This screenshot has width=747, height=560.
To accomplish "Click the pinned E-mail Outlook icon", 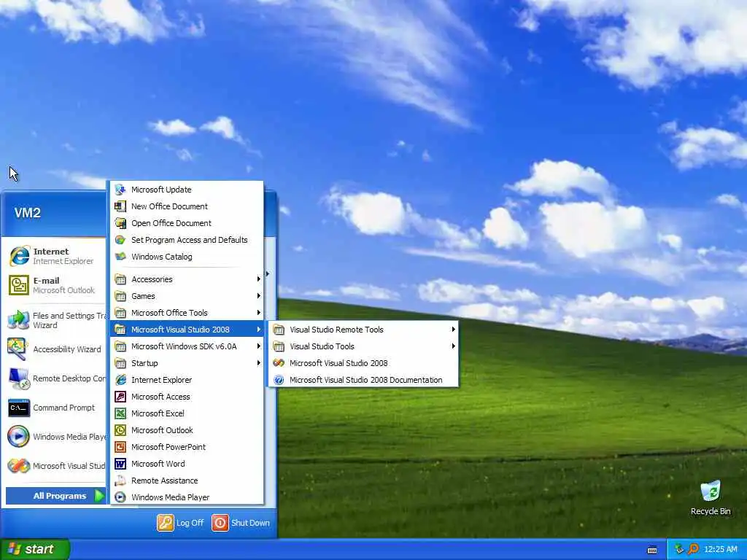I will (x=18, y=285).
